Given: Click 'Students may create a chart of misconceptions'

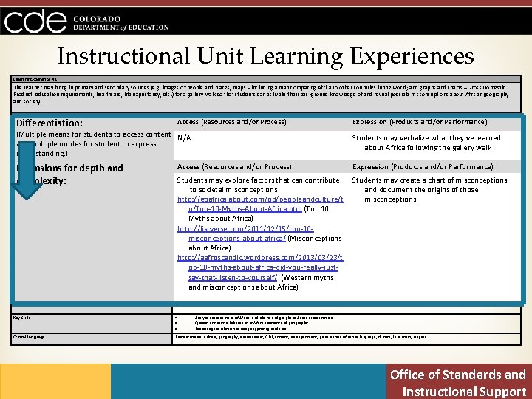Looking at the screenshot, I should pyautogui.click(x=429, y=180).
